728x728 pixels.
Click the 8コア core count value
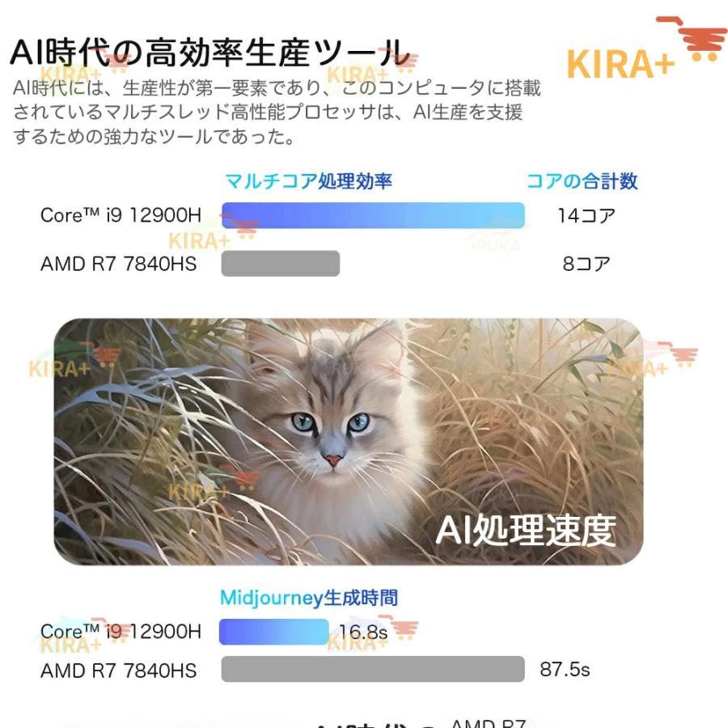tap(586, 264)
